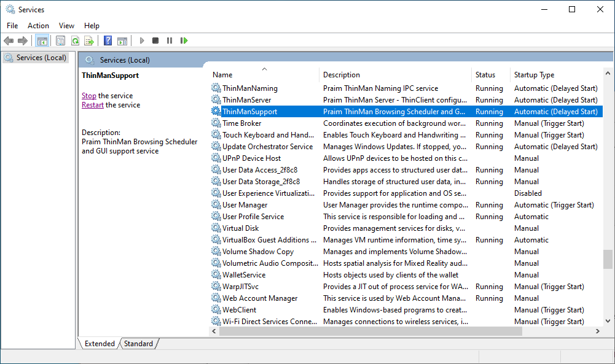Select the User Profile Service row
615x364 pixels.
(x=405, y=216)
